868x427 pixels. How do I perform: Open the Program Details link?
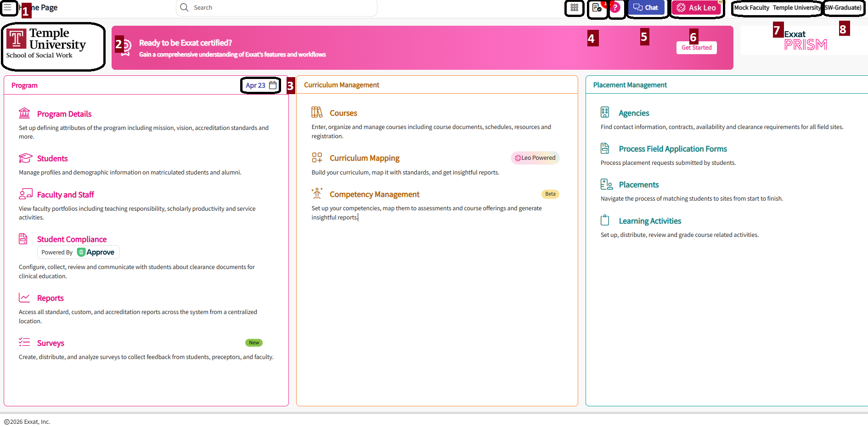[x=64, y=114]
